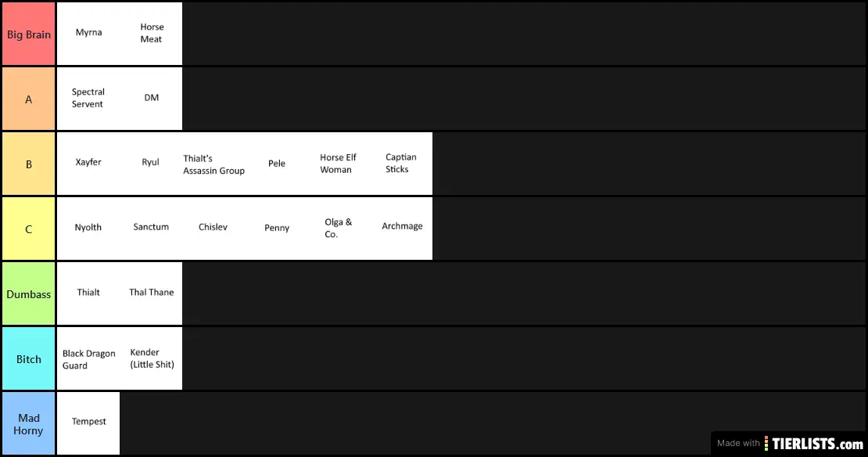
Task: Click the DM tile in A tier
Action: [x=151, y=99]
